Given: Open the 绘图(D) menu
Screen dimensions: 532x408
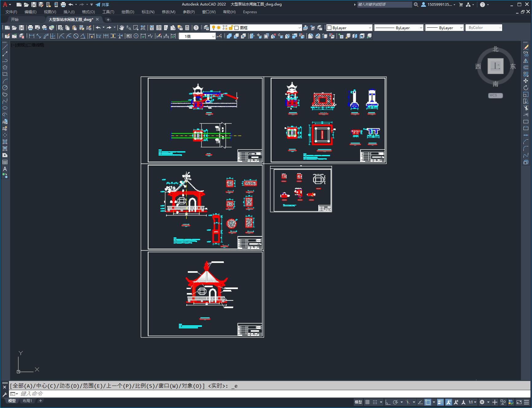Looking at the screenshot, I should click(x=128, y=12).
